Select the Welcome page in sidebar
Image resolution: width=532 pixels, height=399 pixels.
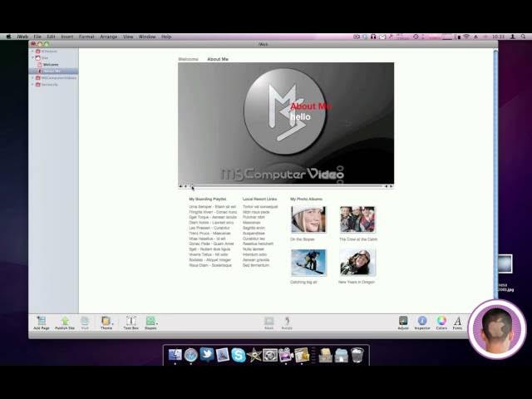tap(51, 64)
